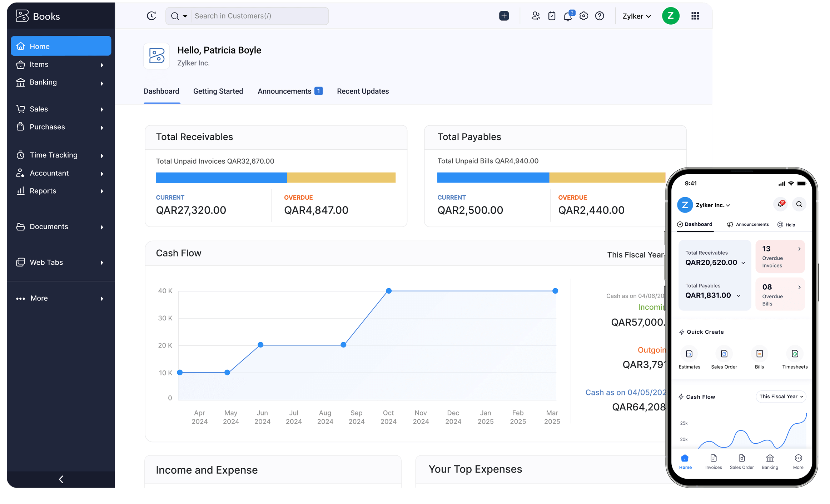This screenshot has width=830, height=504.
Task: Open the Zylker organization dropdown
Action: 636,16
